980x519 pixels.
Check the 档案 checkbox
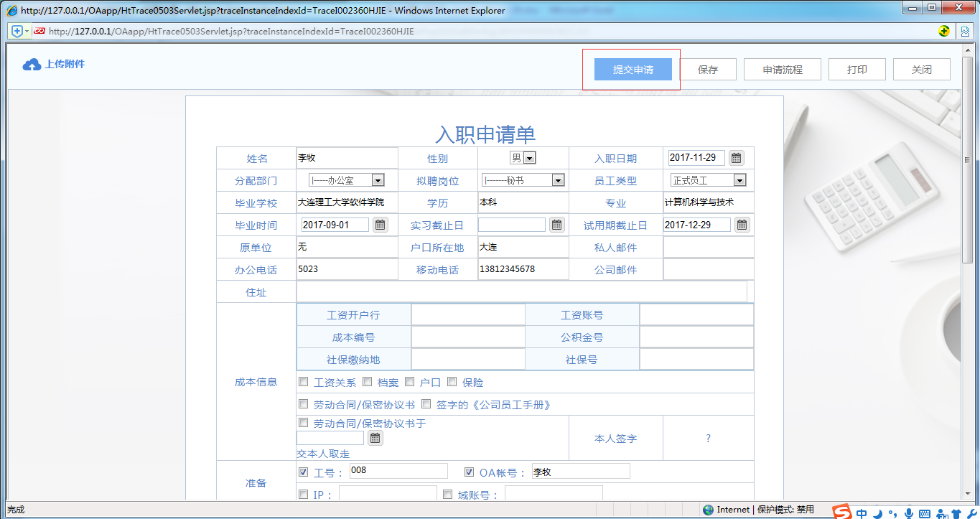(367, 381)
